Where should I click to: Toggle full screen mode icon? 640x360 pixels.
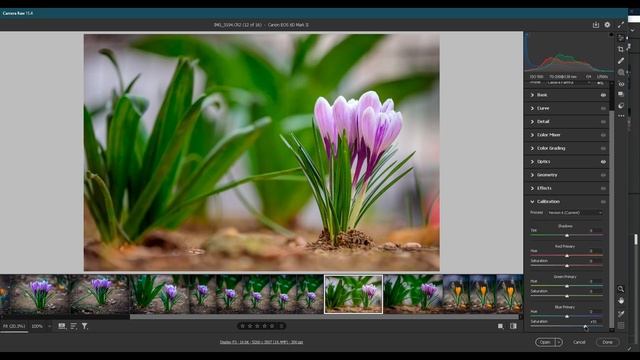(x=621, y=25)
